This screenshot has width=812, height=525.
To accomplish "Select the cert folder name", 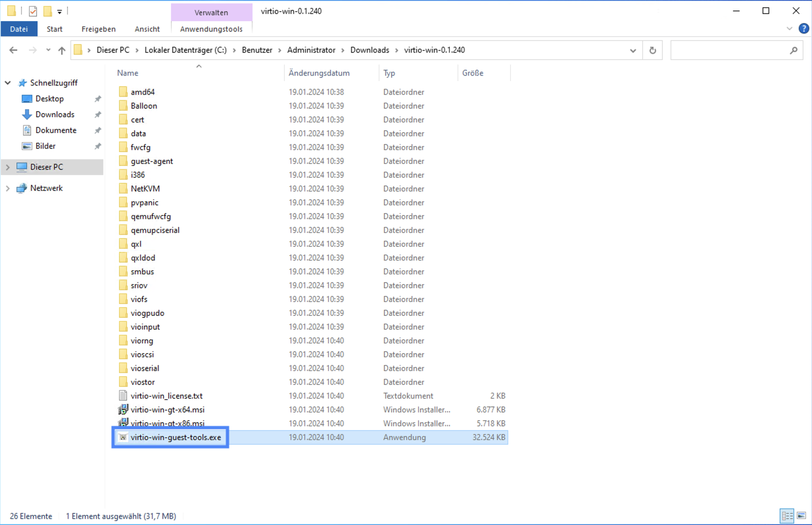I will (137, 120).
